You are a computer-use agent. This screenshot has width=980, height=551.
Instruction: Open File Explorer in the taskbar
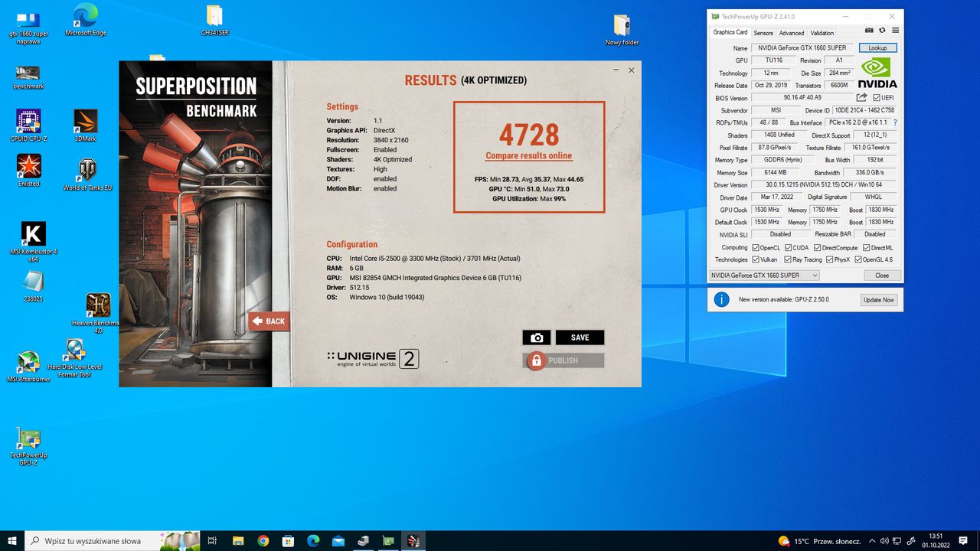[x=238, y=541]
